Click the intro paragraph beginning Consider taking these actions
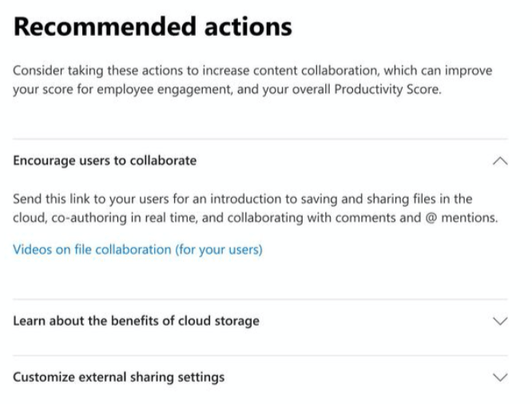The width and height of the screenshot is (532, 404). (x=252, y=80)
